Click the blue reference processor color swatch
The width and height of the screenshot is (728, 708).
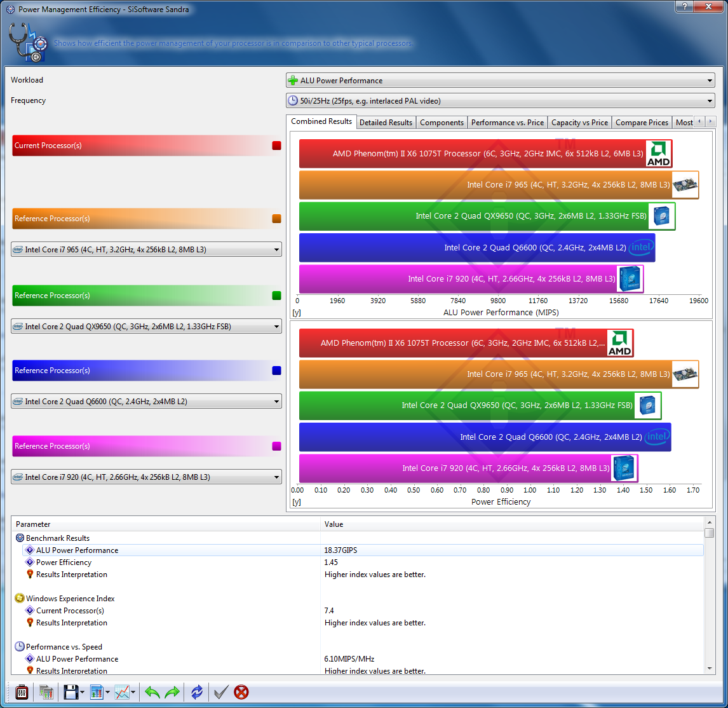click(277, 371)
